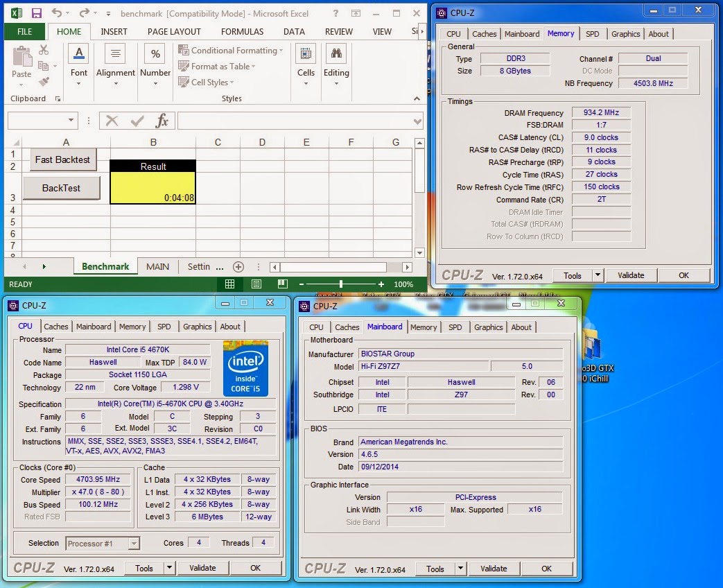Click the 100% zoom level

point(403,284)
